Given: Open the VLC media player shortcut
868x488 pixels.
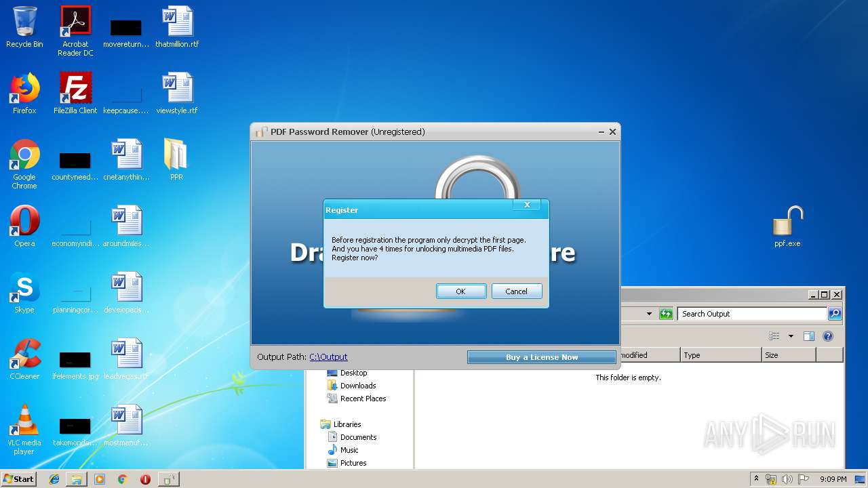Looking at the screenshot, I should (x=24, y=430).
